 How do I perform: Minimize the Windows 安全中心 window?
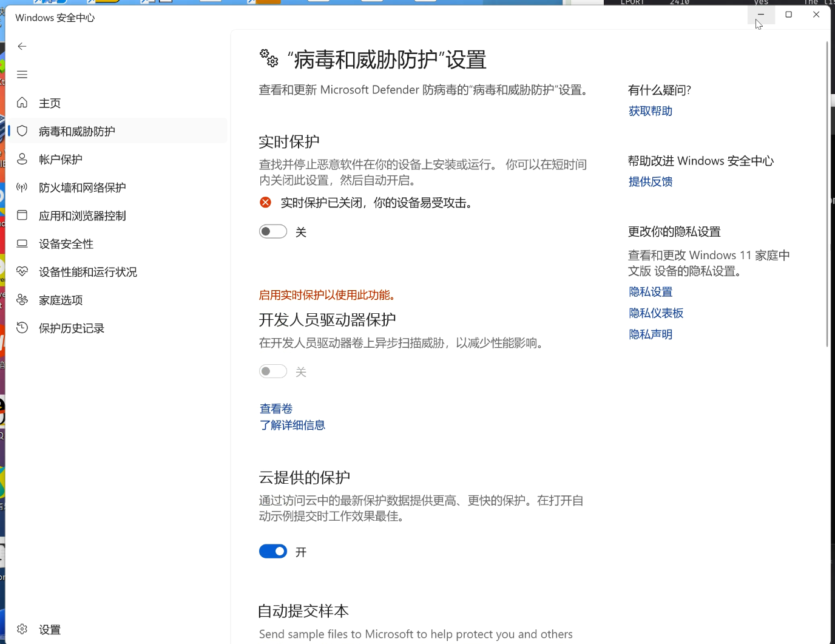761,15
